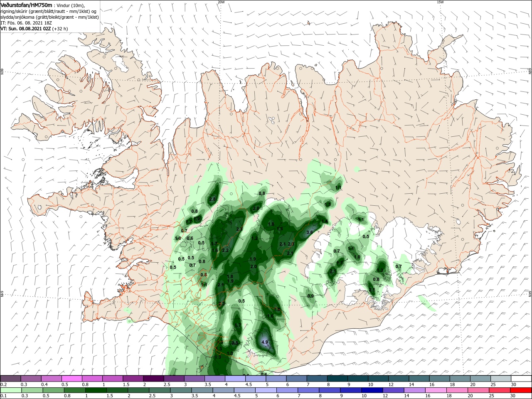Pick the snow legend swatch between 14 and 16
The image size is (532, 399).
(419, 379)
